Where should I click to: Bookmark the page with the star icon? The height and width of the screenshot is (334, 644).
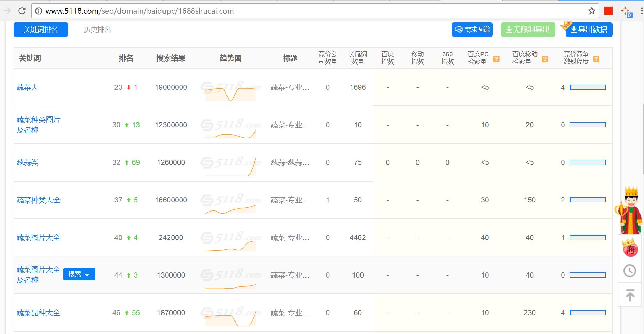coord(591,11)
